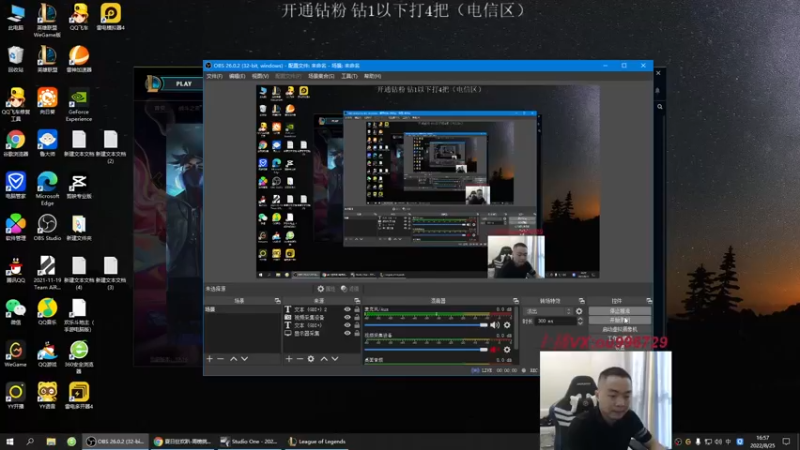Open the League of Legends WeGame shortcut
This screenshot has height=450, width=800.
(47, 20)
